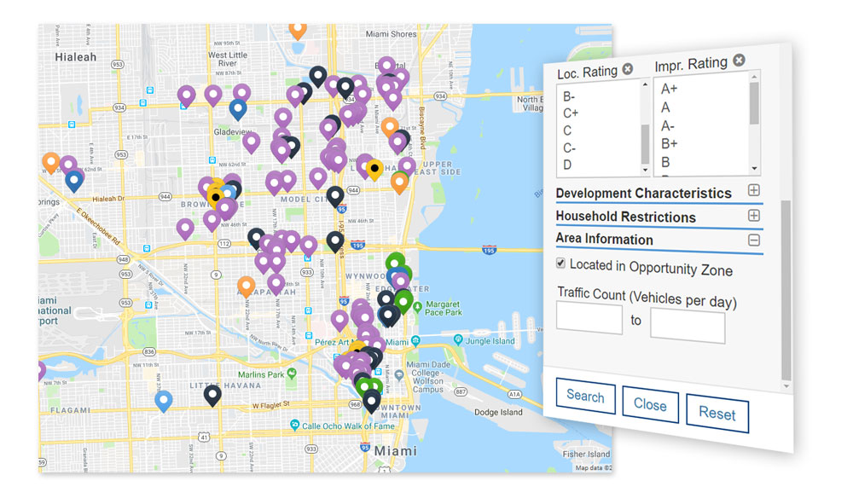This screenshot has height=504, width=853.
Task: Expand the Household Restrictions section
Action: [x=754, y=216]
